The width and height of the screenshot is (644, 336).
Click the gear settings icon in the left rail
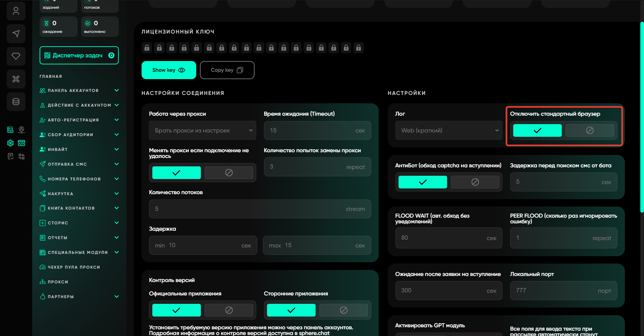coord(10,143)
